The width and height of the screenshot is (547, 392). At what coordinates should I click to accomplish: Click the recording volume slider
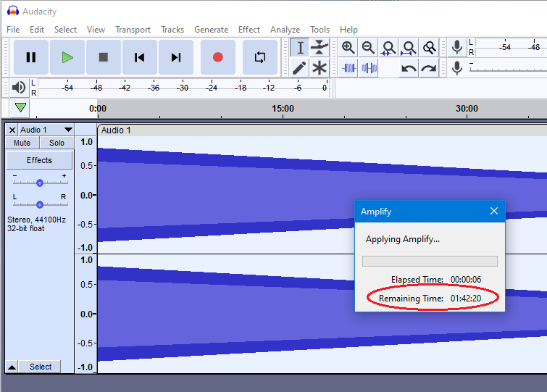tap(508, 68)
